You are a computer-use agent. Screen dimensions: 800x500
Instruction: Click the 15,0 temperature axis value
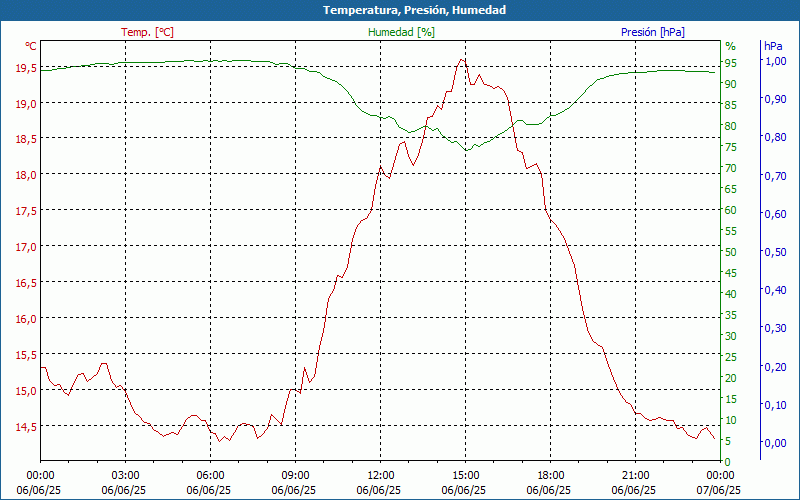click(x=28, y=391)
